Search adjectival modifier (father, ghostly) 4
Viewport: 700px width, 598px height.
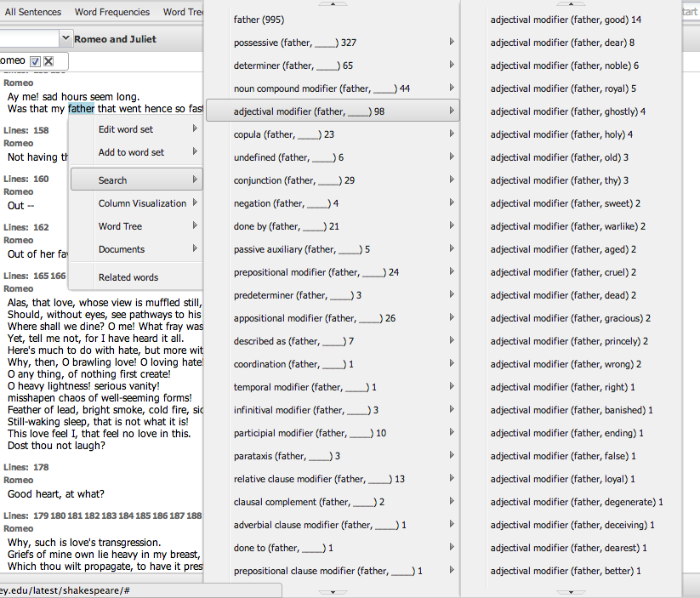pyautogui.click(x=571, y=111)
